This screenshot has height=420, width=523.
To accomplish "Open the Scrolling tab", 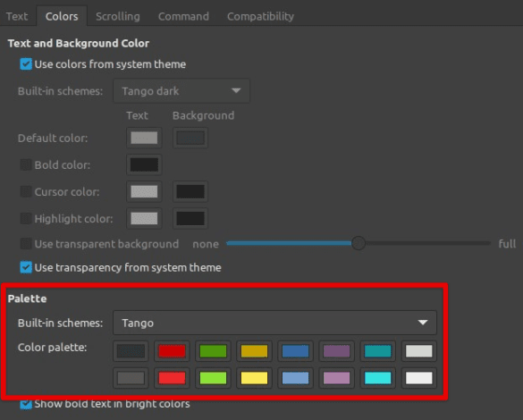I will [118, 16].
